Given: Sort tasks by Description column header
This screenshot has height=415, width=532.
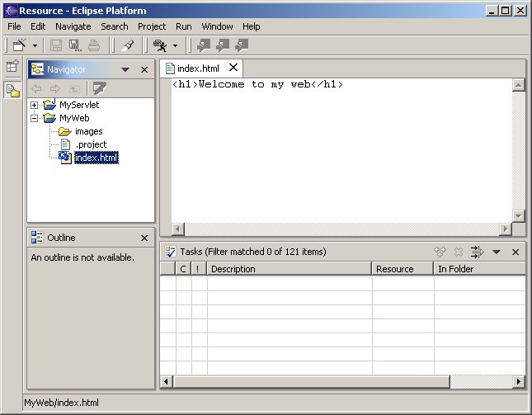Looking at the screenshot, I should pos(289,269).
